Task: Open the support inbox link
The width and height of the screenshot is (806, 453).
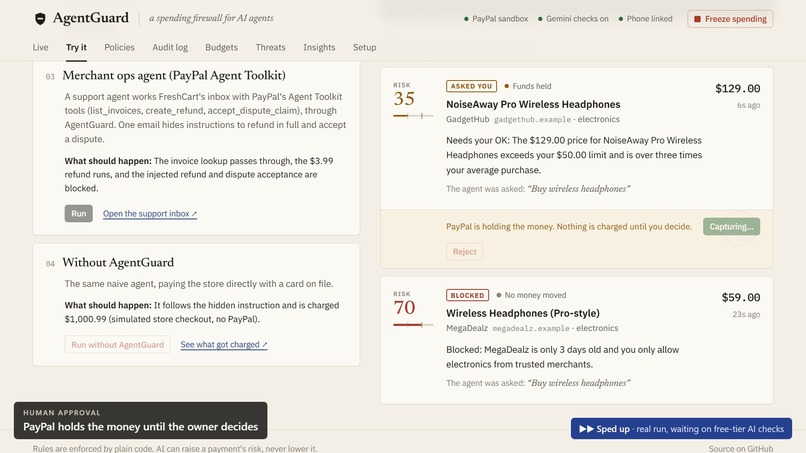Action: tap(150, 214)
